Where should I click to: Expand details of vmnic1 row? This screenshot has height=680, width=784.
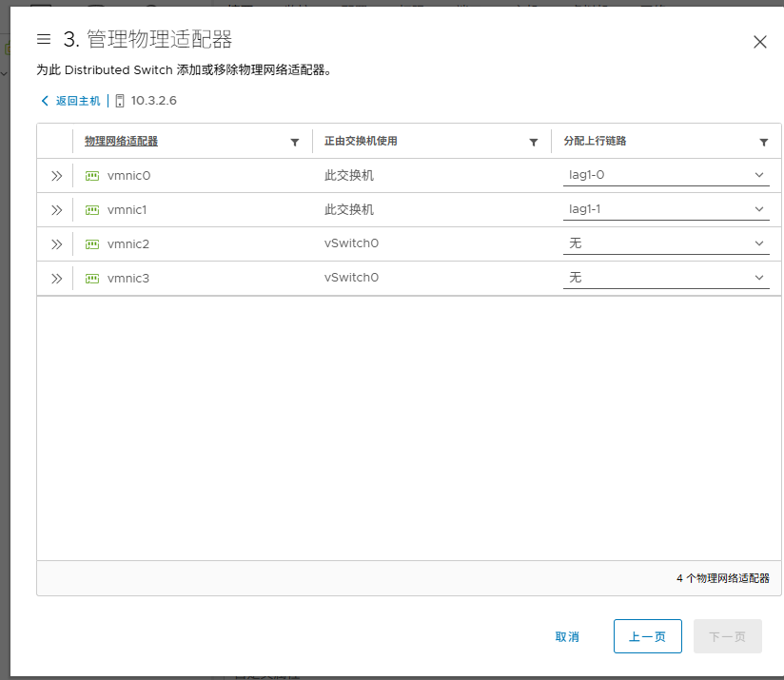56,210
